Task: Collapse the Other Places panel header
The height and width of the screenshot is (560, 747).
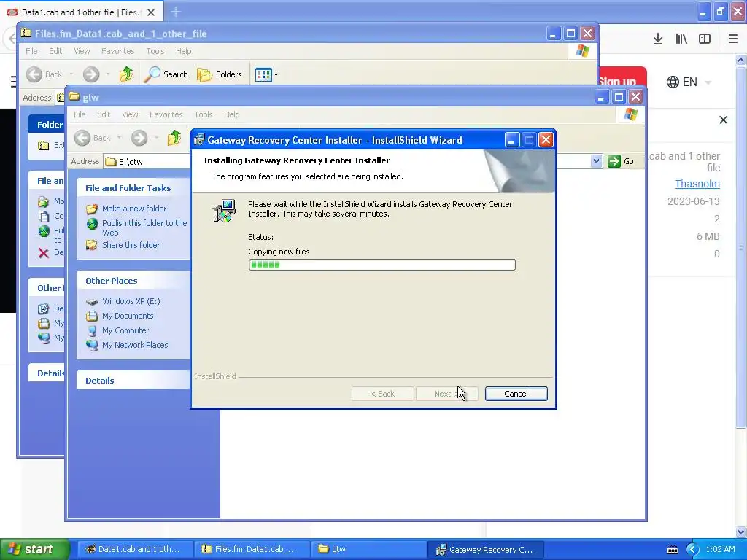Action: click(x=133, y=281)
